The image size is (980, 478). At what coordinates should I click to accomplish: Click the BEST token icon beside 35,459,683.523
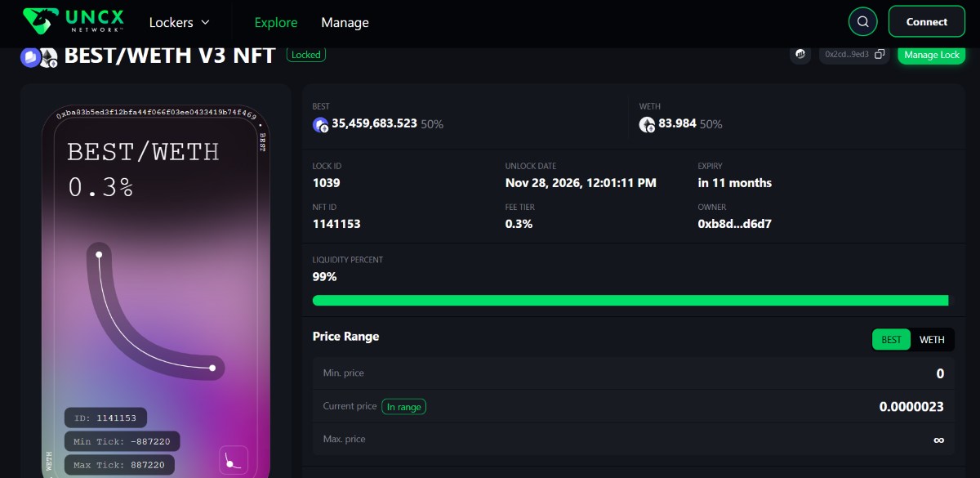click(320, 124)
